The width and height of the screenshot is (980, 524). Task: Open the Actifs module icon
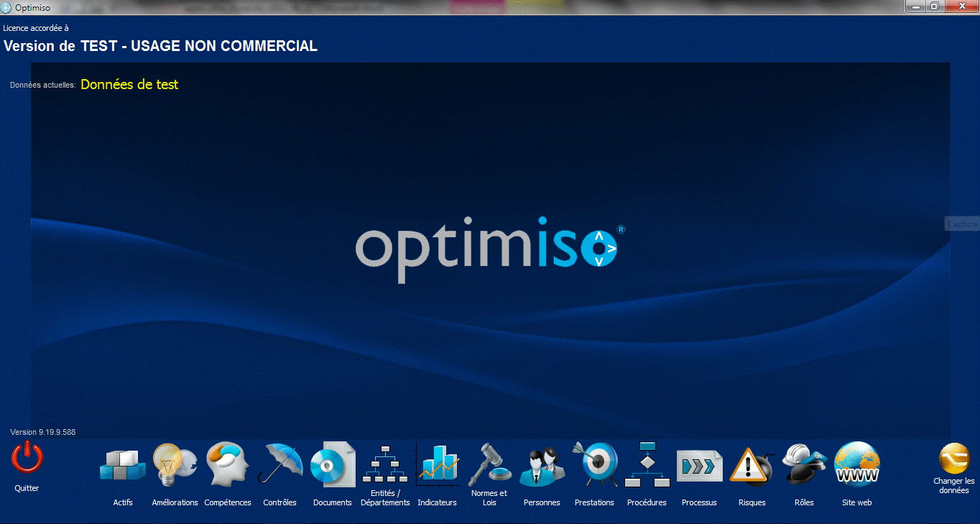pos(123,464)
